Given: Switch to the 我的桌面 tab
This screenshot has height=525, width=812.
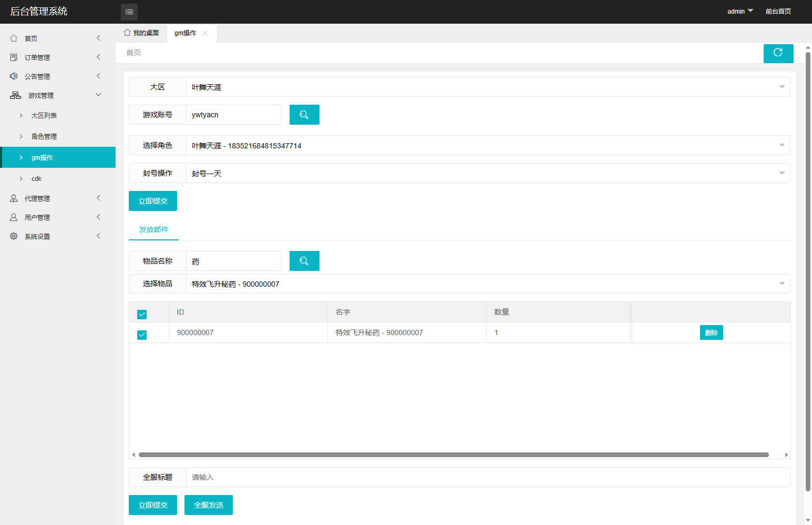Looking at the screenshot, I should [141, 33].
